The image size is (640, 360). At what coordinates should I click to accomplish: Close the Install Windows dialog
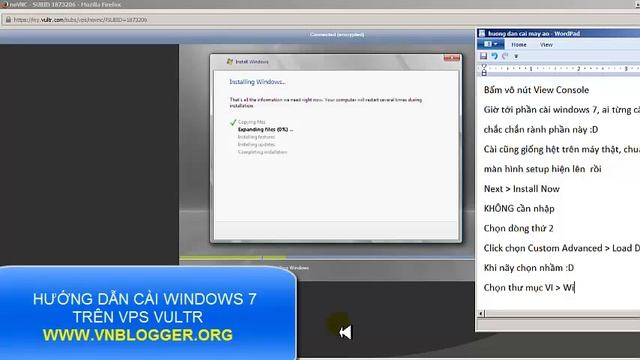coord(451,58)
